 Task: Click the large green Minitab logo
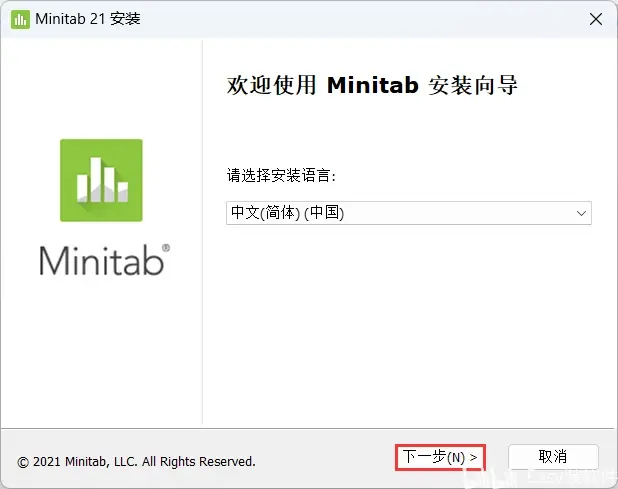click(101, 180)
